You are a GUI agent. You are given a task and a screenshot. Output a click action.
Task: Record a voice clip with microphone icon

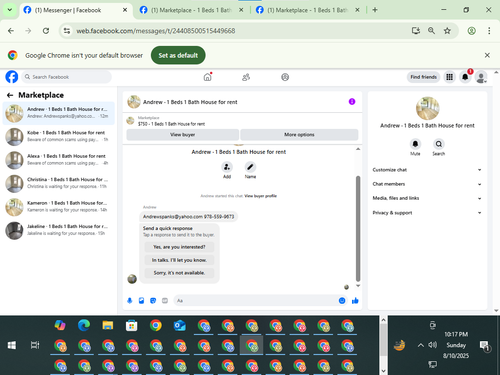[130, 301]
